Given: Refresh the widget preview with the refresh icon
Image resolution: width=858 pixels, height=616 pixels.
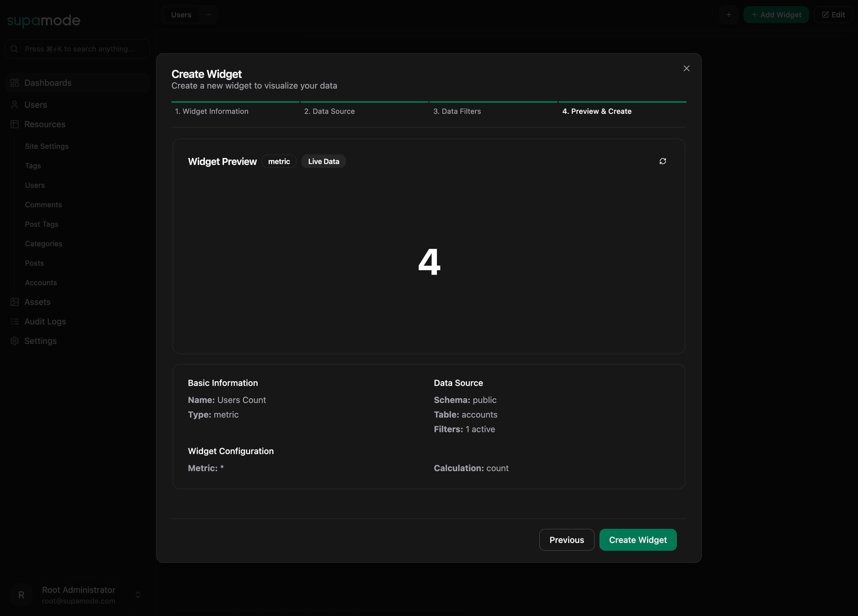Looking at the screenshot, I should [663, 161].
